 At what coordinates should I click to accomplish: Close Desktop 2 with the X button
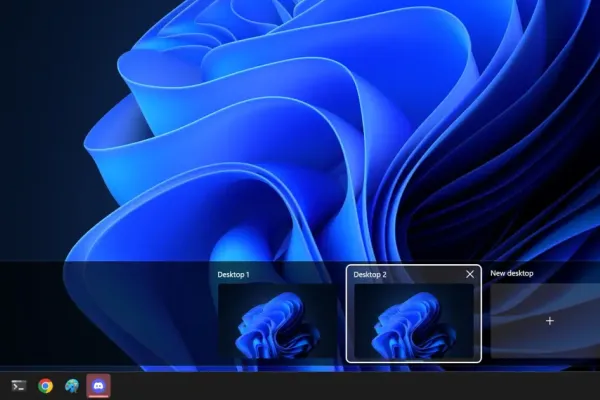[470, 274]
